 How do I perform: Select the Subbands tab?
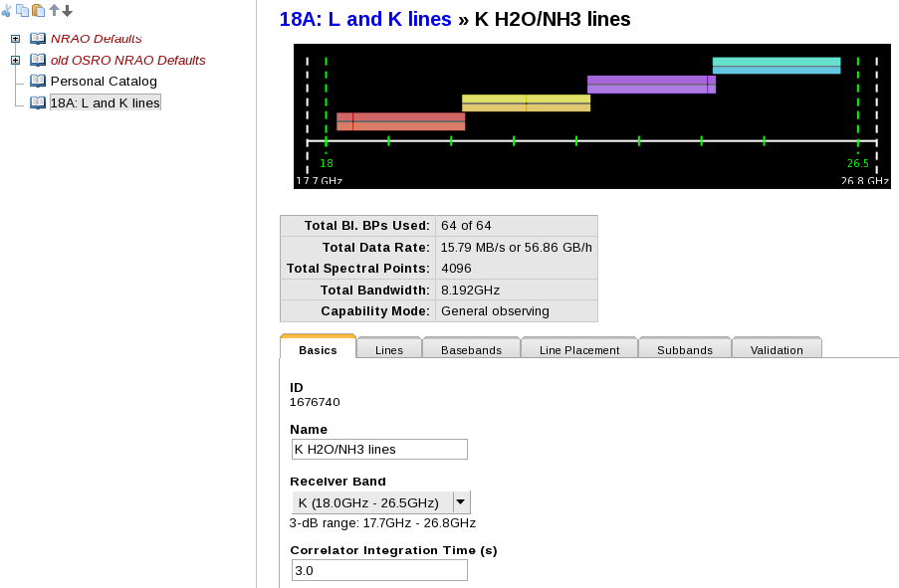685,350
